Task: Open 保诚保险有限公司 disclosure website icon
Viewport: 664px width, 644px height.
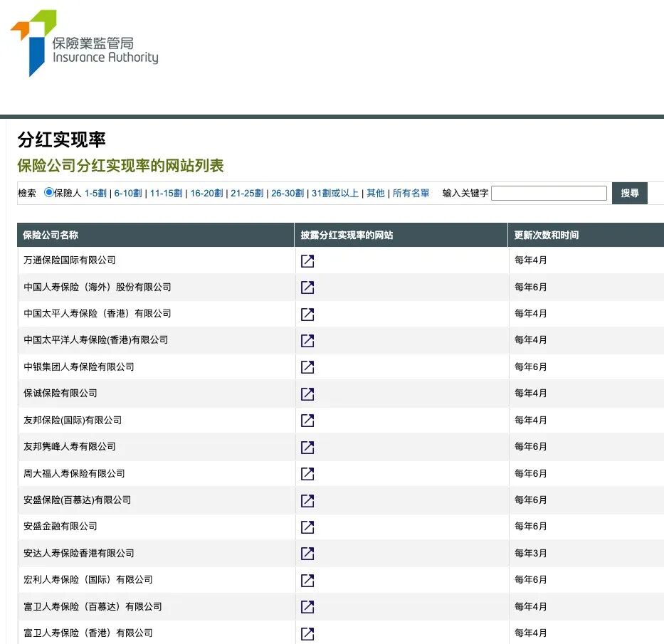Action: pos(307,394)
